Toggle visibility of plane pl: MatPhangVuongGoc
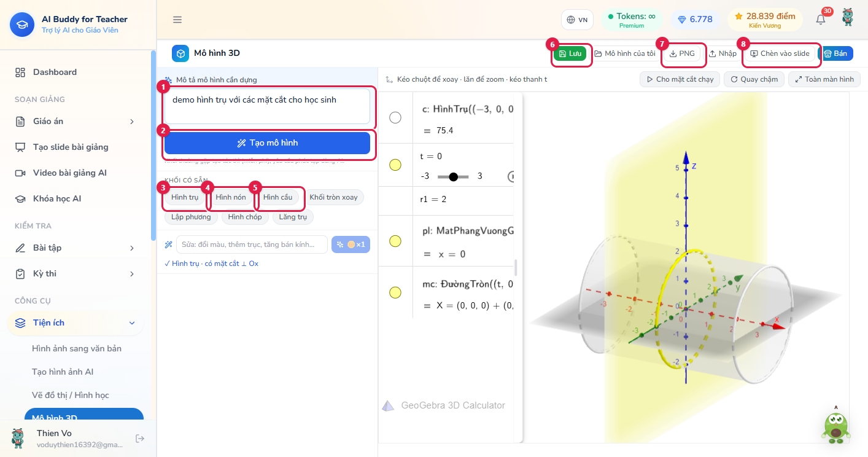The height and width of the screenshot is (457, 868). coord(395,241)
